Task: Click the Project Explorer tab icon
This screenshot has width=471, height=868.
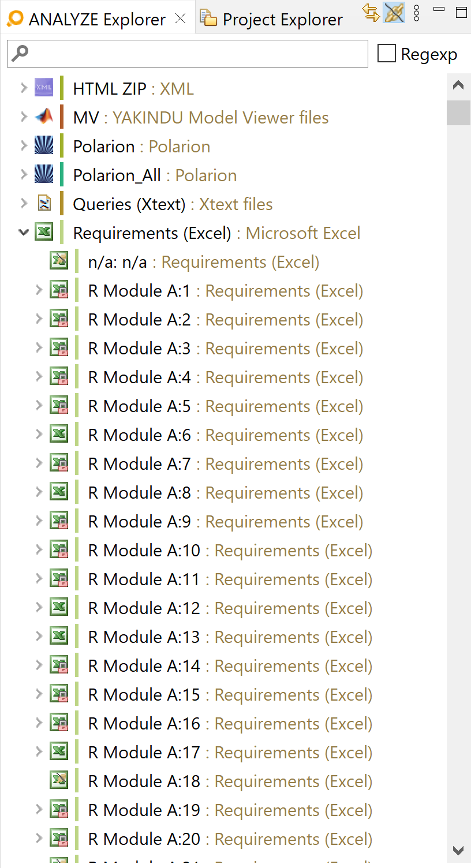Action: pyautogui.click(x=208, y=18)
